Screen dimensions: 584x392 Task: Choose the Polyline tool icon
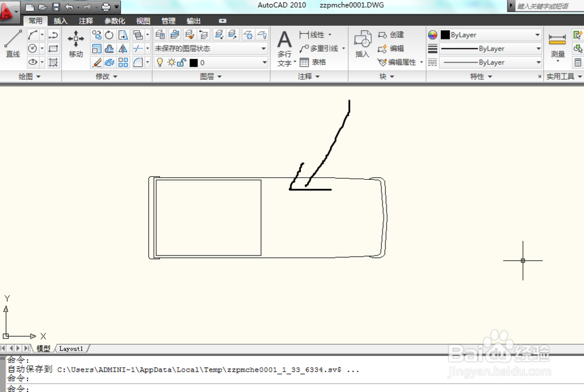coord(53,35)
